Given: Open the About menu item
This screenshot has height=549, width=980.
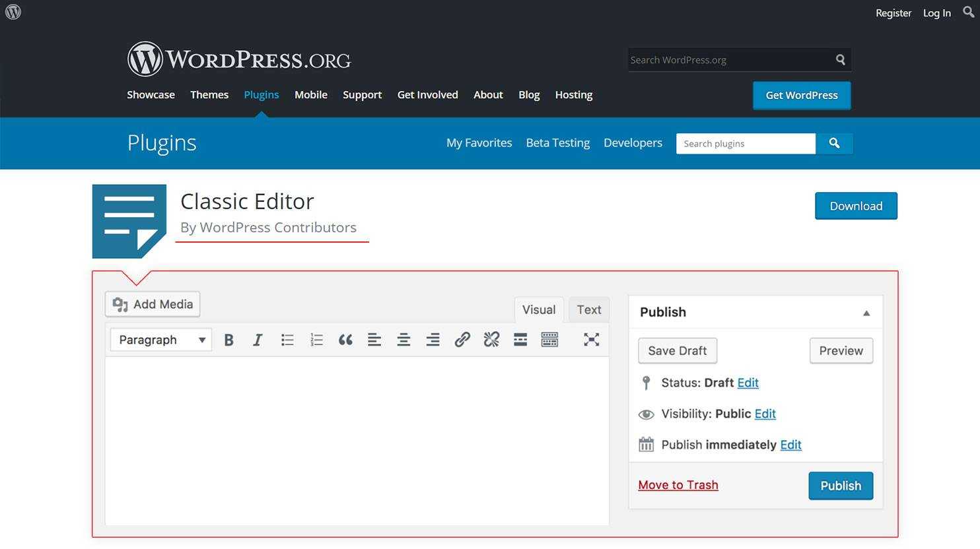Looking at the screenshot, I should click(488, 94).
